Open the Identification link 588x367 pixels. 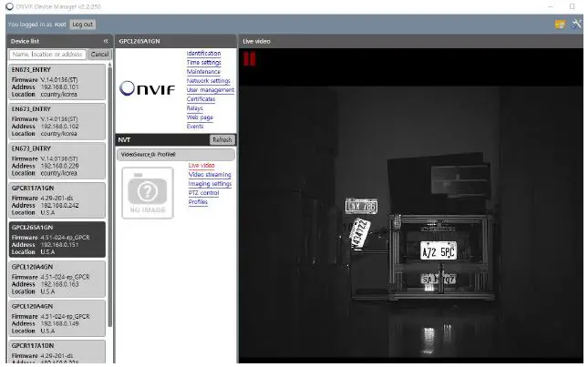click(x=203, y=54)
